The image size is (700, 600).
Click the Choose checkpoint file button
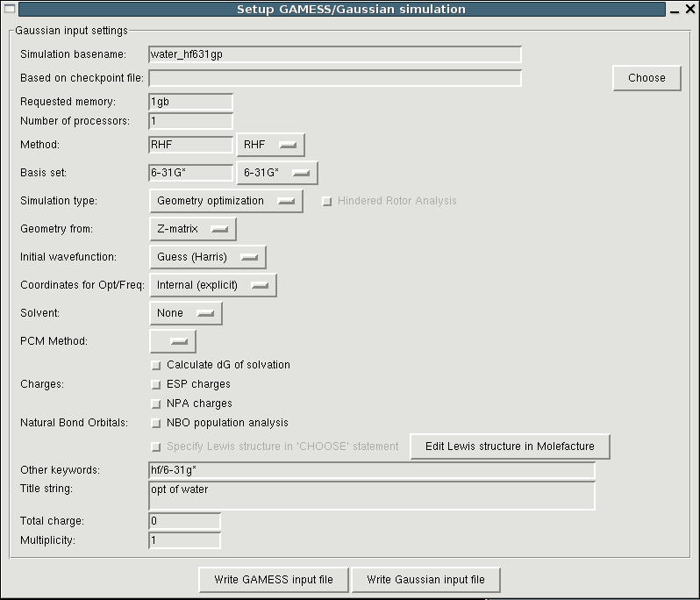[646, 78]
